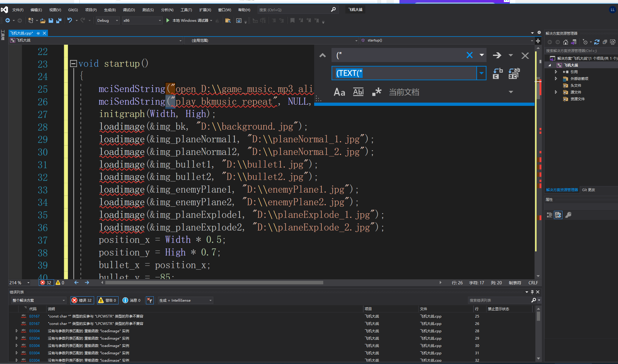This screenshot has height=364, width=618.
Task: Click the Navigate Backward arrow icon
Action: (8, 20)
